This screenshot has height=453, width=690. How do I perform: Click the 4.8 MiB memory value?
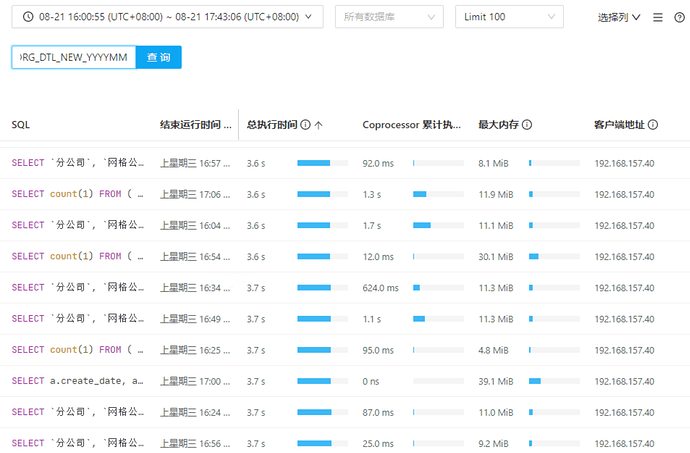click(x=493, y=350)
